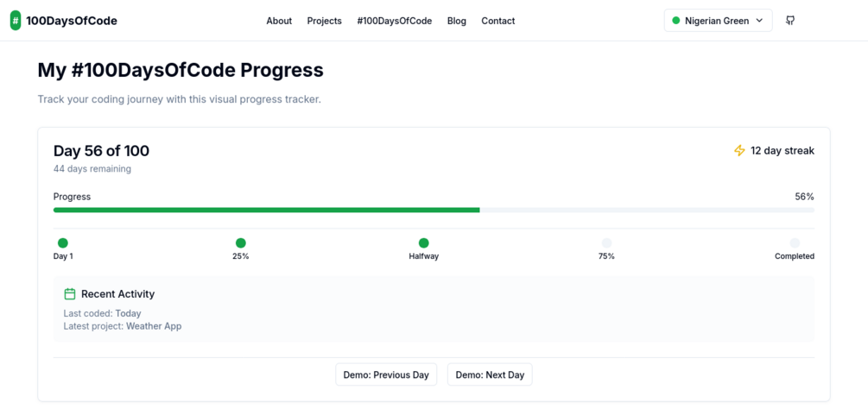Click the Halfway milestone dot

click(x=423, y=243)
